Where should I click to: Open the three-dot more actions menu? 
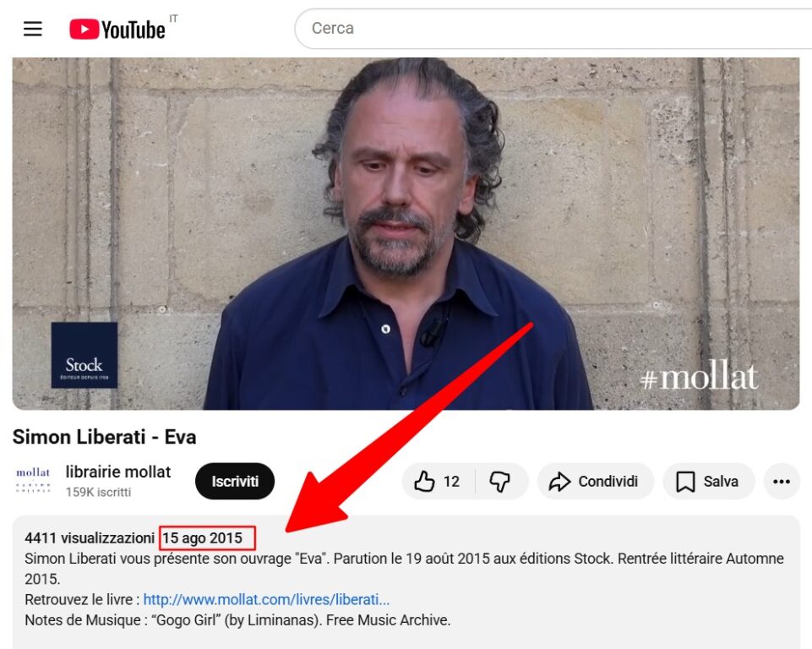pyautogui.click(x=782, y=481)
